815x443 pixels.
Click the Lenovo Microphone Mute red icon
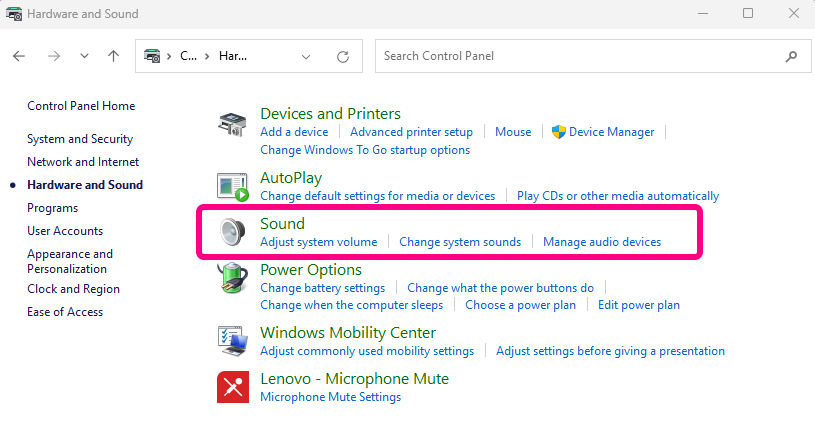[x=233, y=387]
